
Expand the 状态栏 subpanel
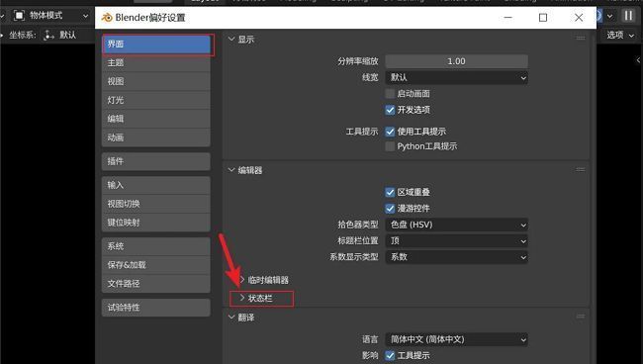point(242,298)
